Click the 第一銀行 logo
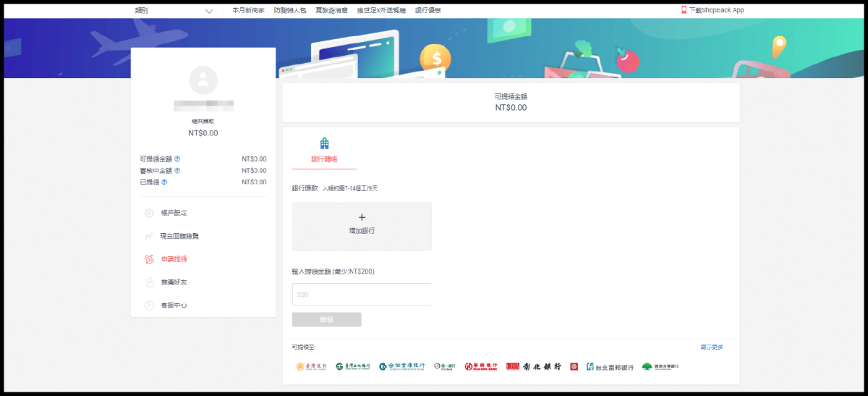Image resolution: width=868 pixels, height=396 pixels. tap(444, 366)
